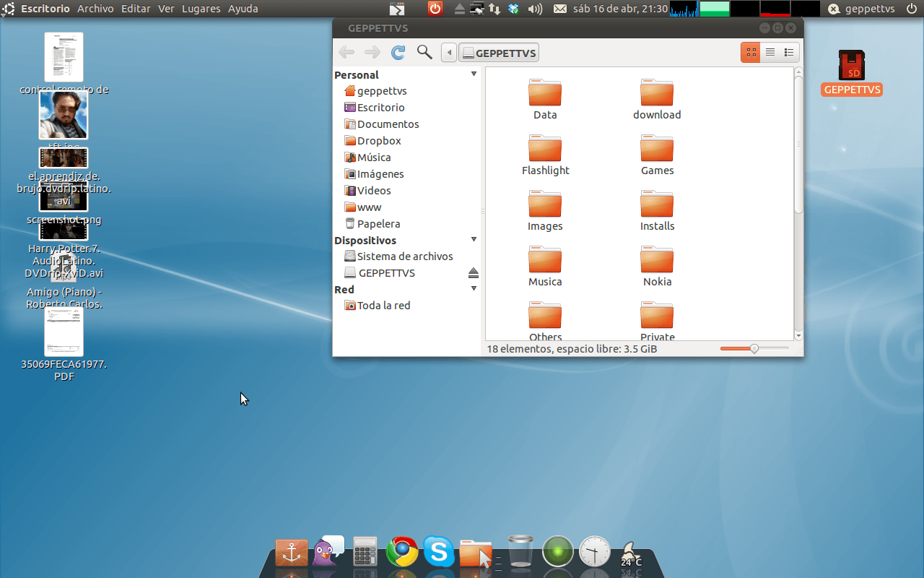
Task: Select the control remoto document on desktop
Action: point(64,64)
